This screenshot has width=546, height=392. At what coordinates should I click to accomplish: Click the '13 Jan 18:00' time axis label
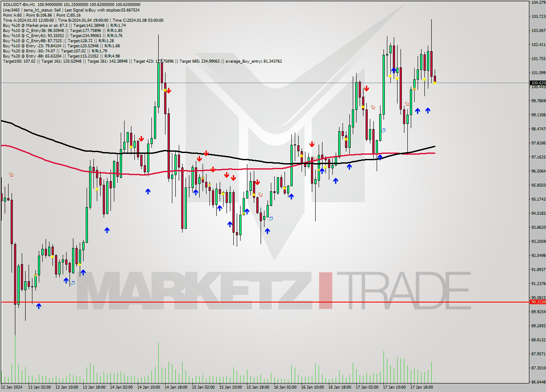tap(93, 387)
